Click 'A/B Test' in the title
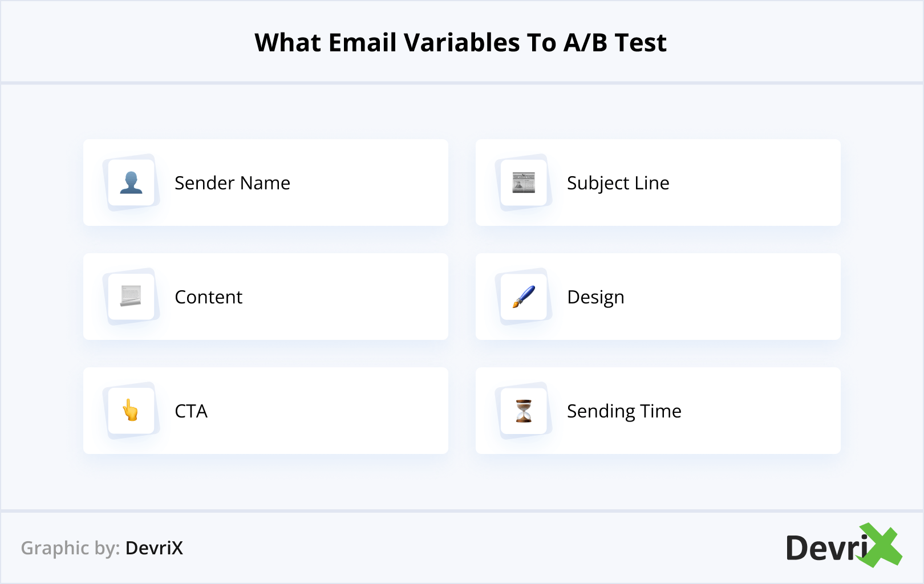This screenshot has width=924, height=584. tap(615, 43)
